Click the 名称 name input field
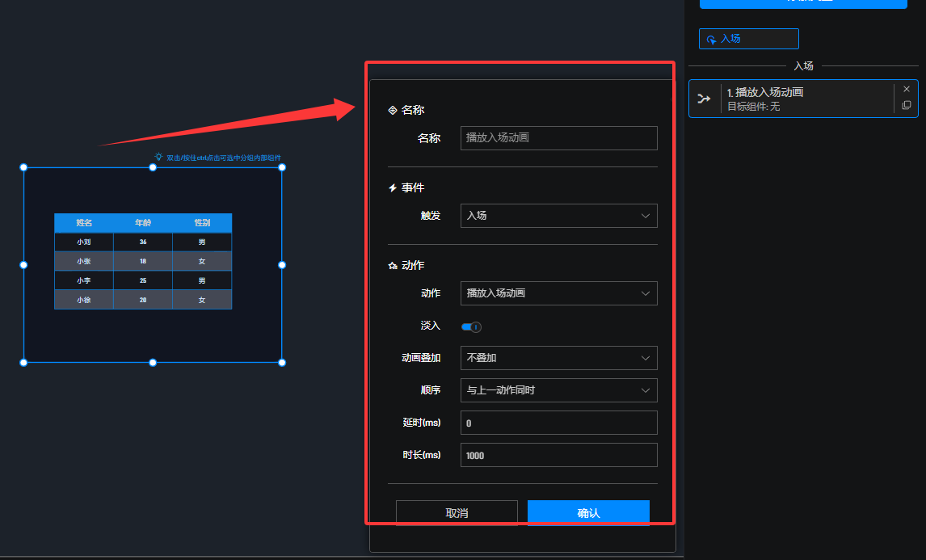Viewport: 926px width, 560px height. click(x=558, y=138)
